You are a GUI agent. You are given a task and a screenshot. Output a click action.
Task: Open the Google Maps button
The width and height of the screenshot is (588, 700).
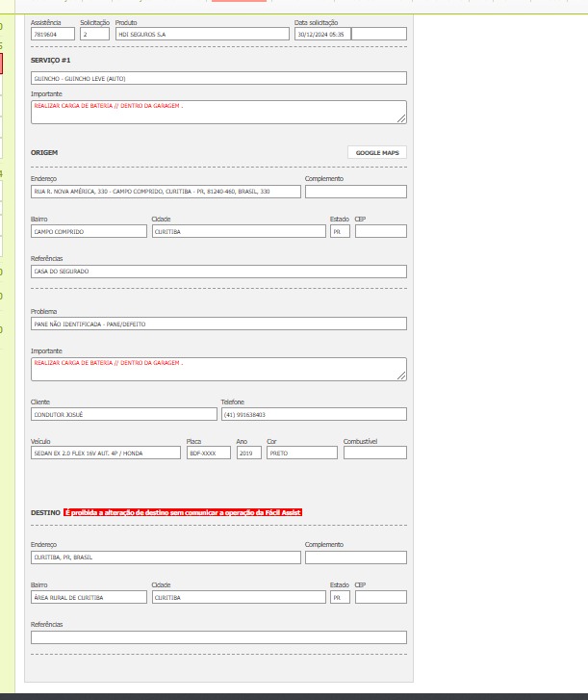point(377,152)
